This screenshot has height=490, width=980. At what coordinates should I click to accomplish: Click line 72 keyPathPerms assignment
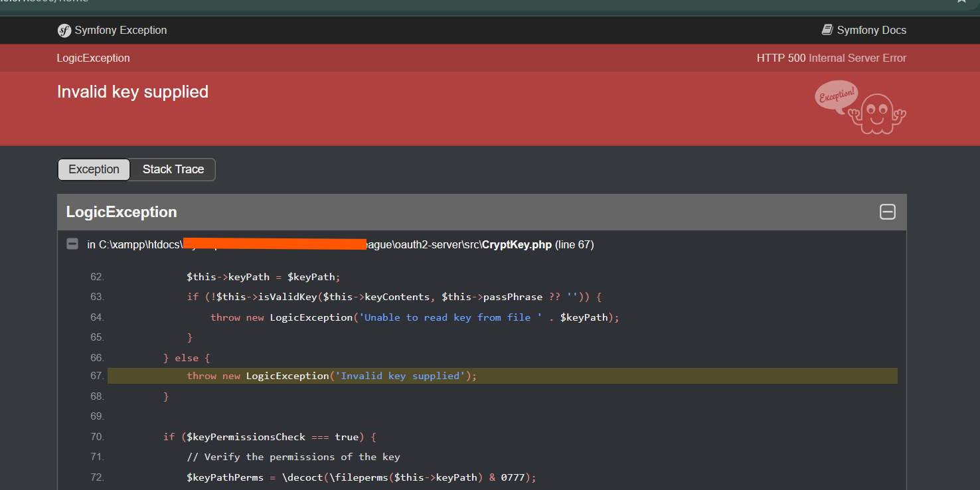(361, 477)
